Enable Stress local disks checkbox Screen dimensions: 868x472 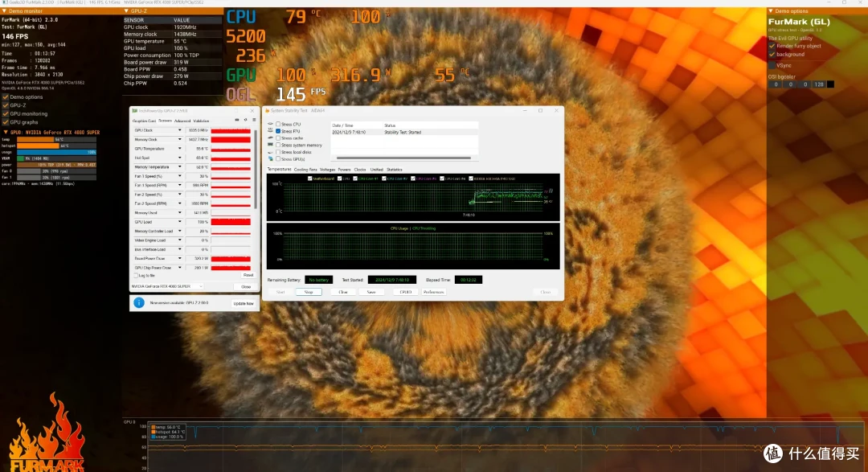pyautogui.click(x=278, y=152)
